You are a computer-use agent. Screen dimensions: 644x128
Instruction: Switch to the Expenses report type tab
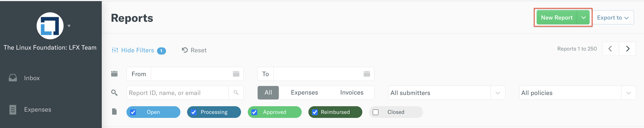click(304, 93)
